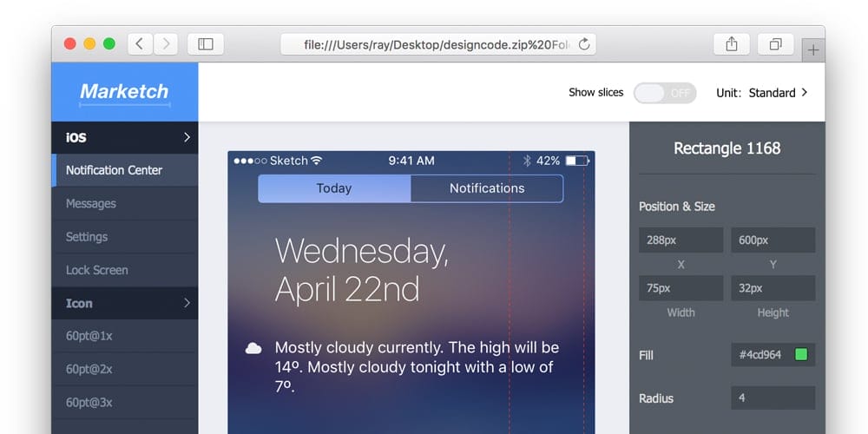This screenshot has height=434, width=868.
Task: Click the Safari back arrow button
Action: point(140,43)
